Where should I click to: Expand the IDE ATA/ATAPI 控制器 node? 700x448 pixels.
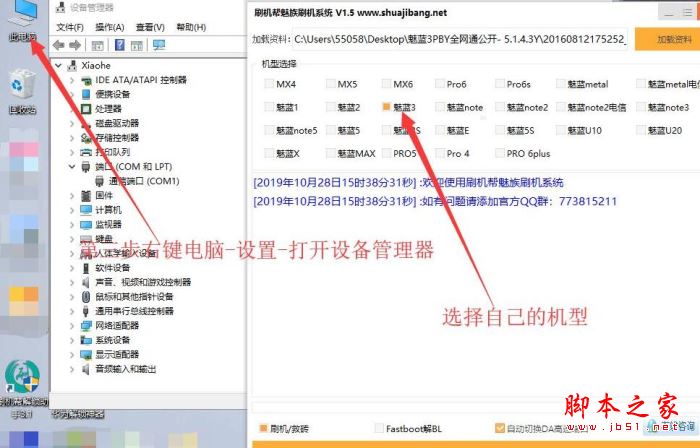point(72,80)
